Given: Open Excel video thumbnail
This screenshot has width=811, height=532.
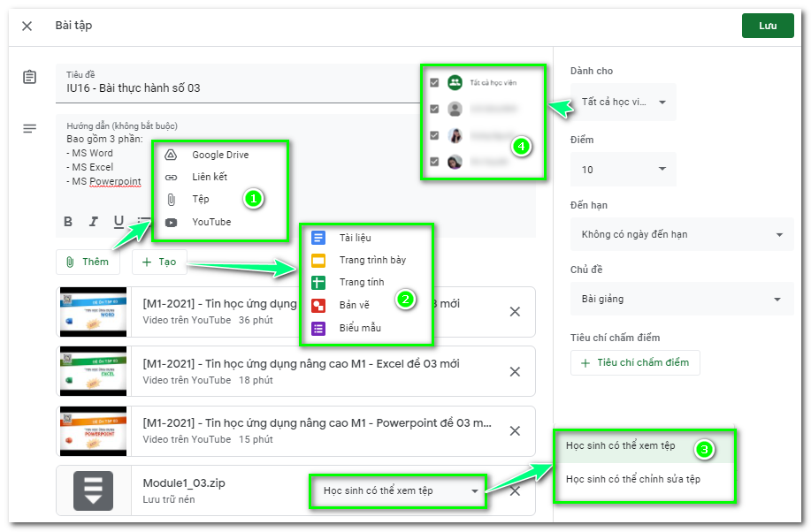Looking at the screenshot, I should point(93,371).
